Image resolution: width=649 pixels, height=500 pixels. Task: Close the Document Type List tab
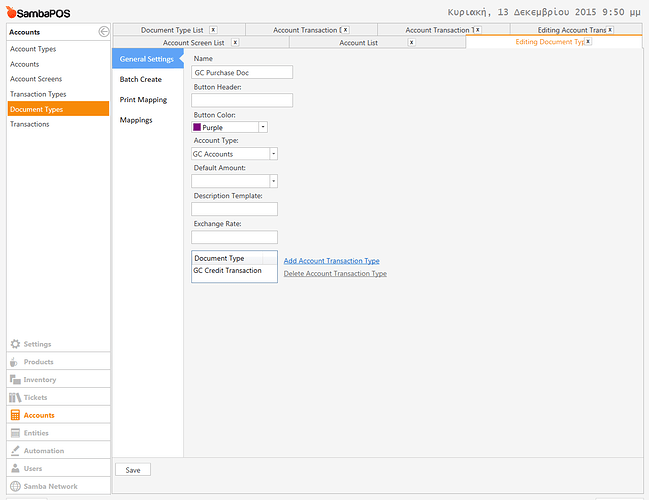pyautogui.click(x=213, y=30)
